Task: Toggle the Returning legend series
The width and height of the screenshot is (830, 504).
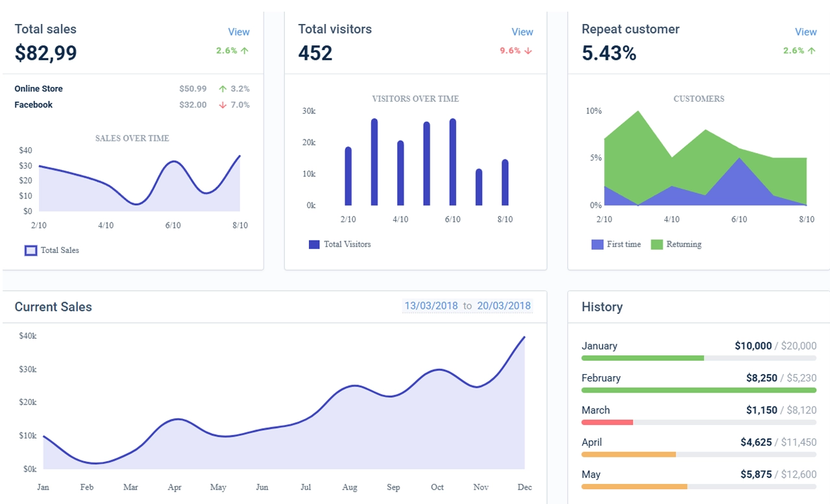Action: [657, 245]
